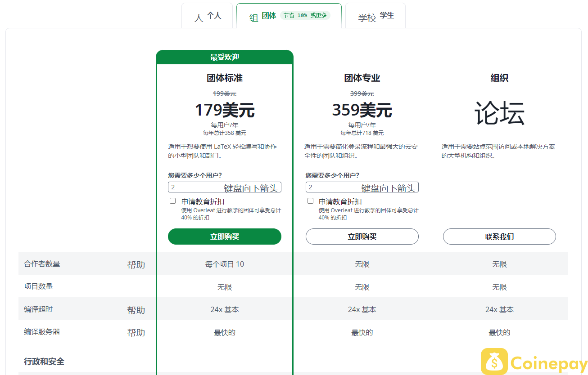Show help tooltip for 编译超时 row
Viewport: 588px width, 375px height.
point(136,310)
